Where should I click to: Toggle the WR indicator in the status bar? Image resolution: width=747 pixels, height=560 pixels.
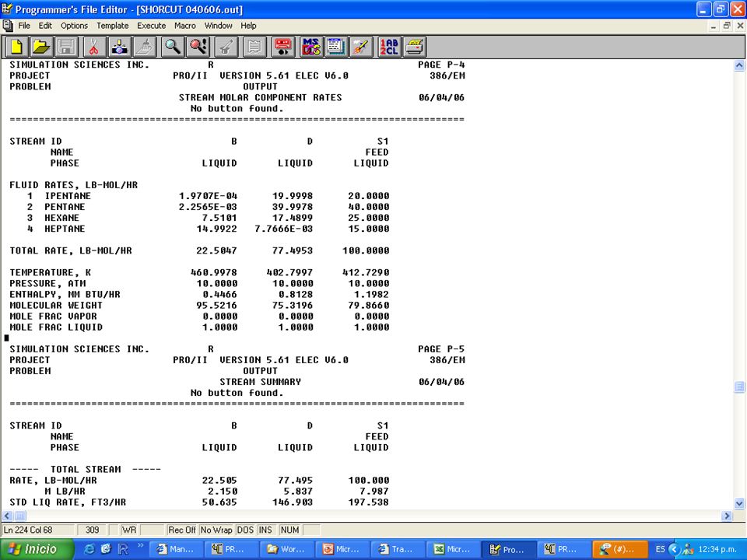pyautogui.click(x=128, y=530)
